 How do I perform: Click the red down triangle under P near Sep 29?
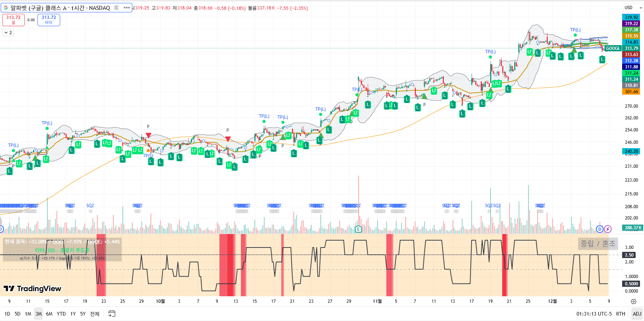click(x=148, y=135)
